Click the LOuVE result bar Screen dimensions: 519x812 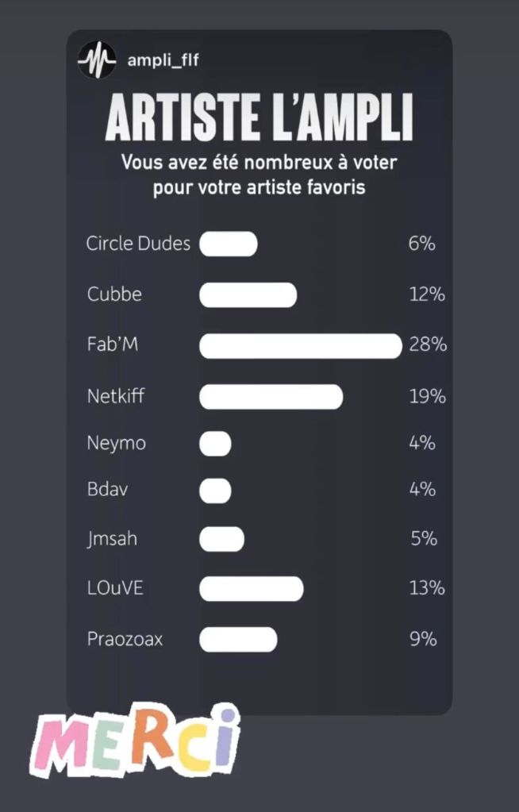click(x=251, y=589)
